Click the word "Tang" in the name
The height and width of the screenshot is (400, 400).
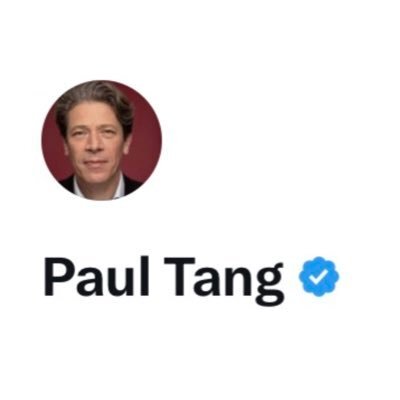click(x=224, y=281)
